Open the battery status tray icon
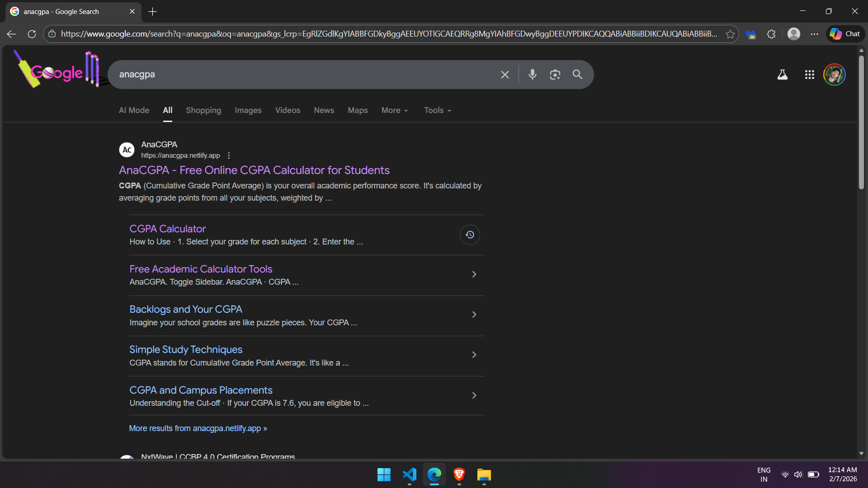Image resolution: width=868 pixels, height=488 pixels. 813,475
